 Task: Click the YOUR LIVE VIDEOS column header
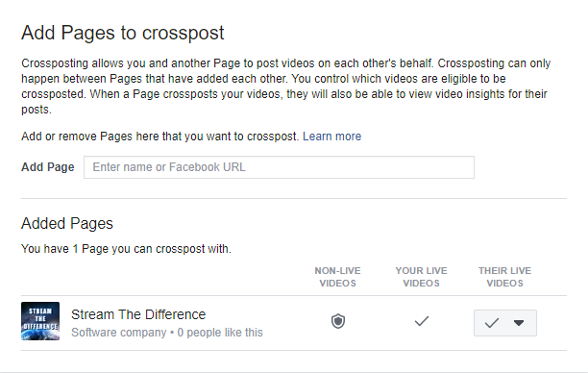pyautogui.click(x=421, y=277)
